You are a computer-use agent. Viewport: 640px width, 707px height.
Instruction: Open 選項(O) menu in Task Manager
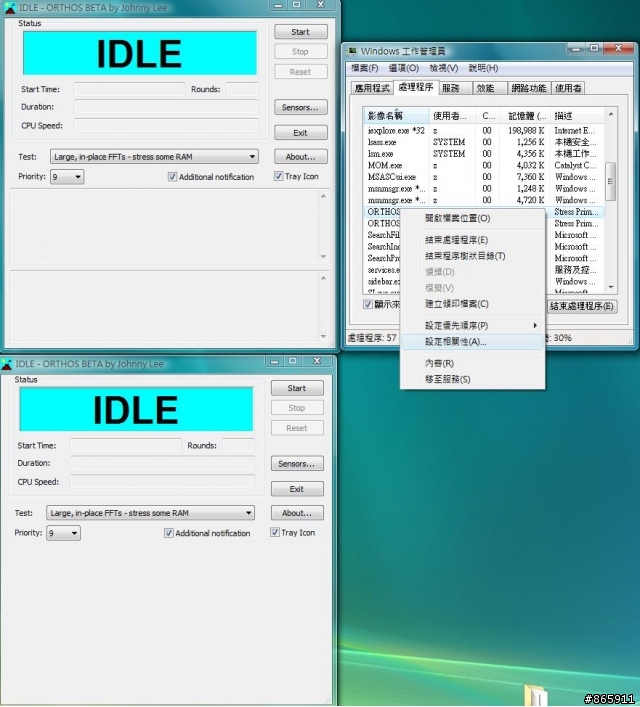pyautogui.click(x=404, y=68)
